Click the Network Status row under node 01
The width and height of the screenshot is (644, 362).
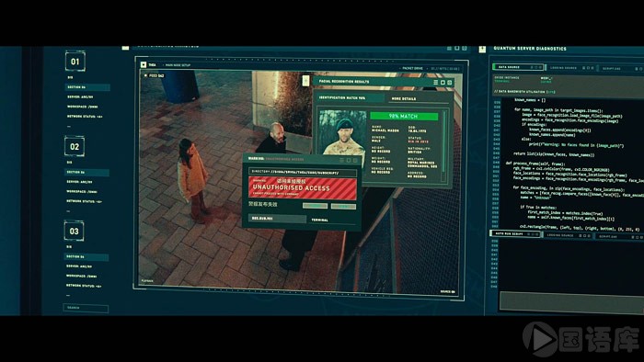85,117
